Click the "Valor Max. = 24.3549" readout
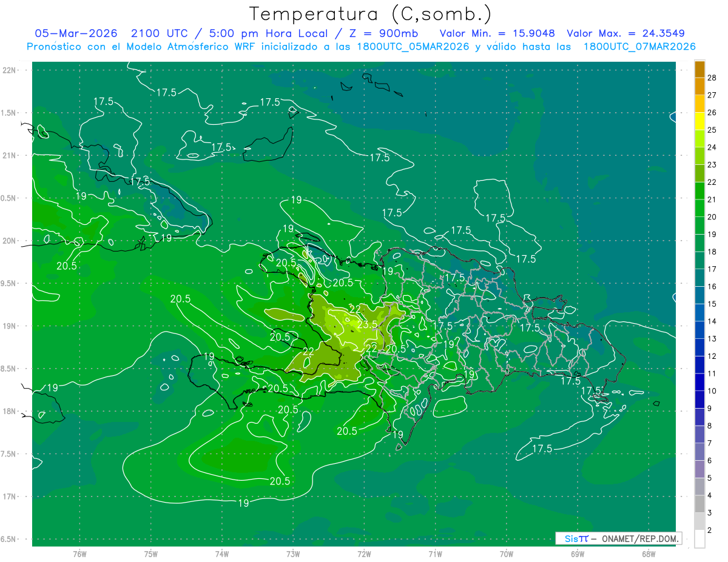Image resolution: width=728 pixels, height=562 pixels. [625, 33]
